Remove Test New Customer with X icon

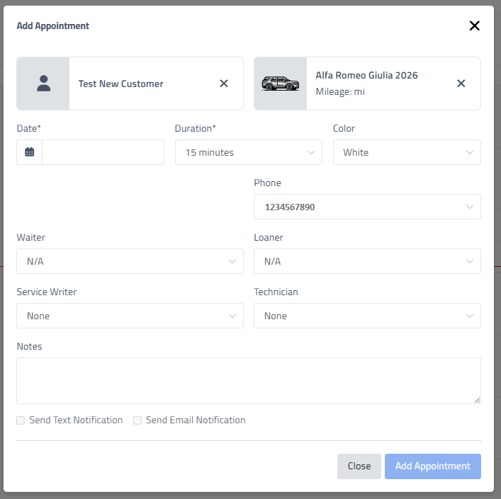pos(224,83)
